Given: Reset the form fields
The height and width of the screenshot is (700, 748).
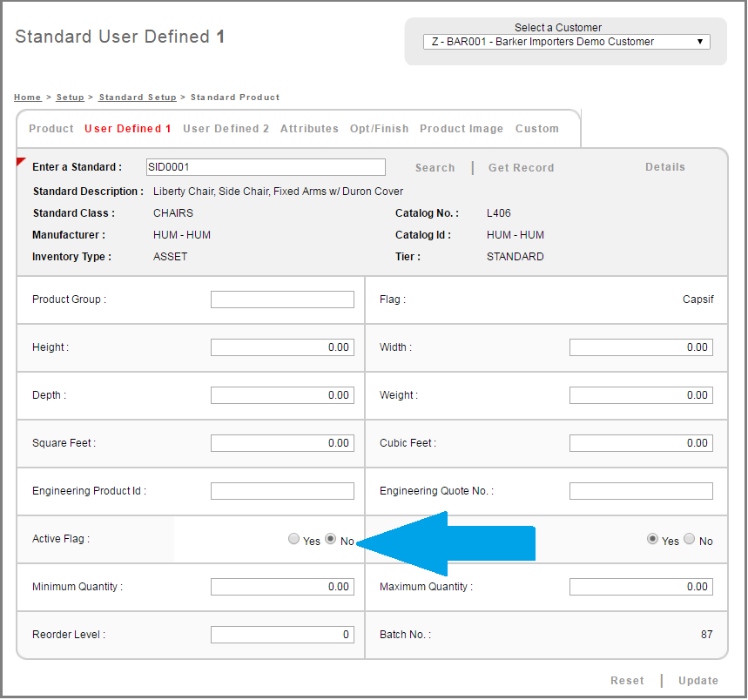Looking at the screenshot, I should pyautogui.click(x=627, y=681).
